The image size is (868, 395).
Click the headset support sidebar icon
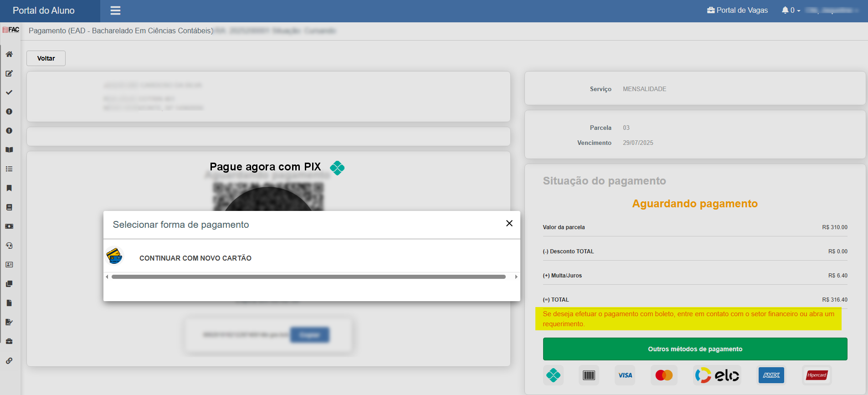click(x=9, y=246)
